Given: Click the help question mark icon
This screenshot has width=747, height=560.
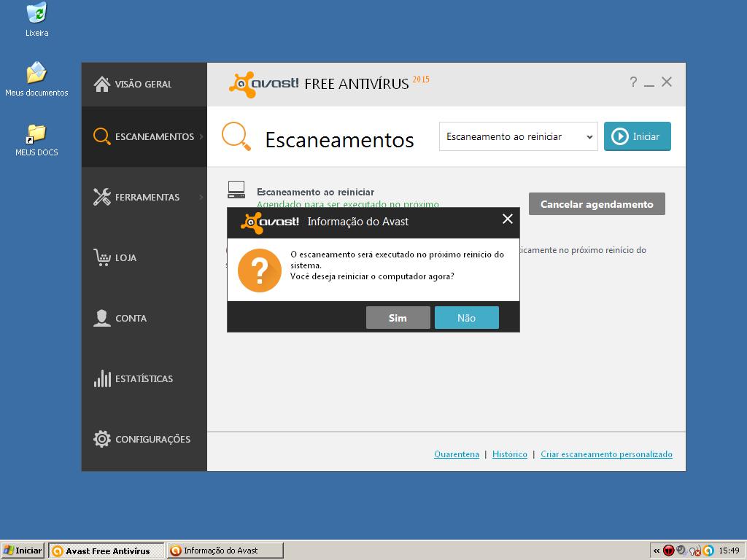Looking at the screenshot, I should coord(633,82).
